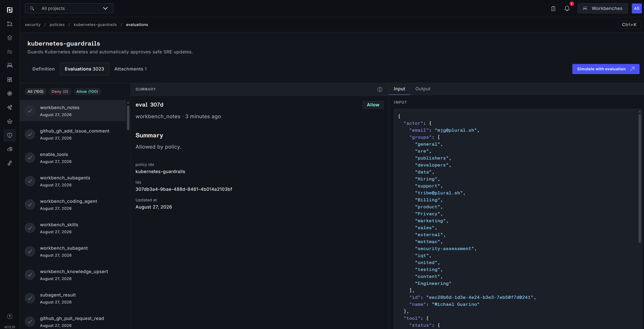Open the clipboard checklist icon in header
The width and height of the screenshot is (644, 329).
[x=553, y=8]
